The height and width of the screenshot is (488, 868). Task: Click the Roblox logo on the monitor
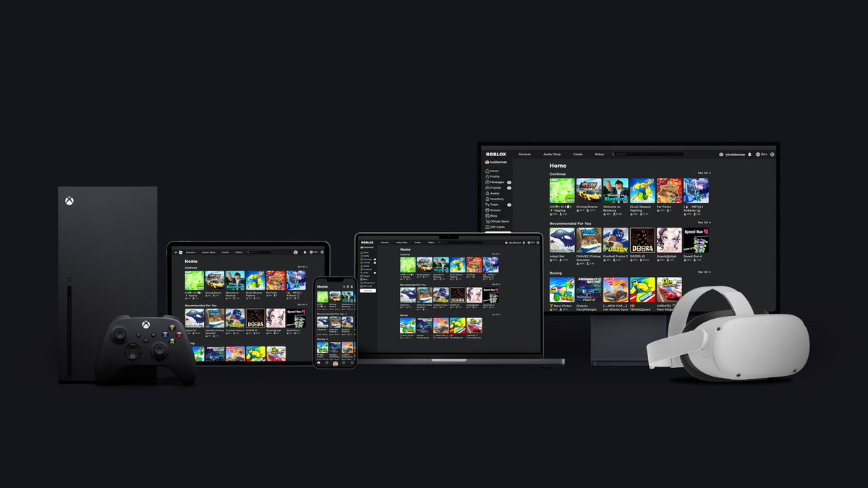coord(496,154)
